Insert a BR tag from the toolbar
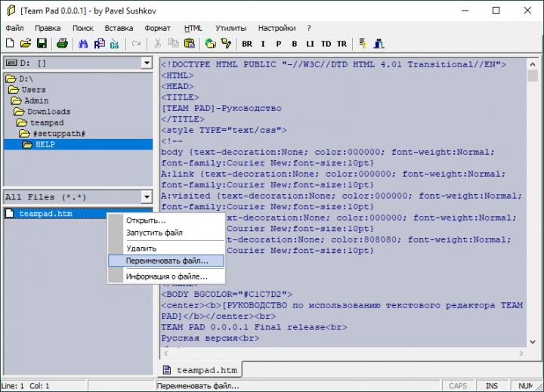 point(247,44)
